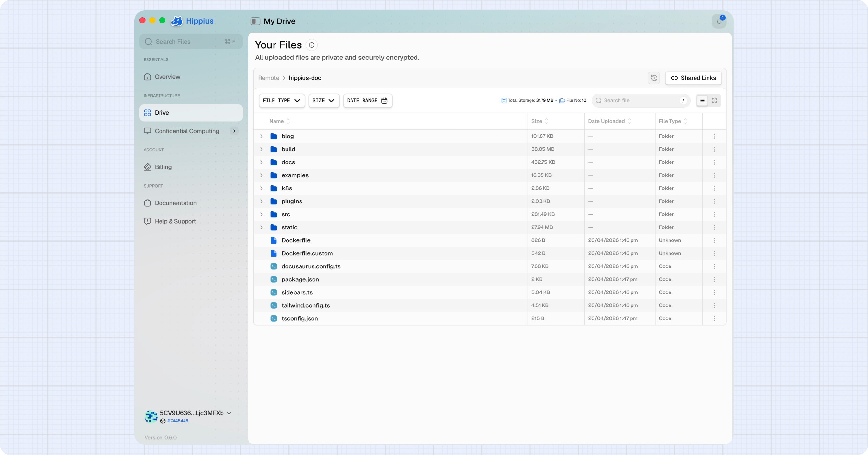Expand the static folder

[x=262, y=227]
